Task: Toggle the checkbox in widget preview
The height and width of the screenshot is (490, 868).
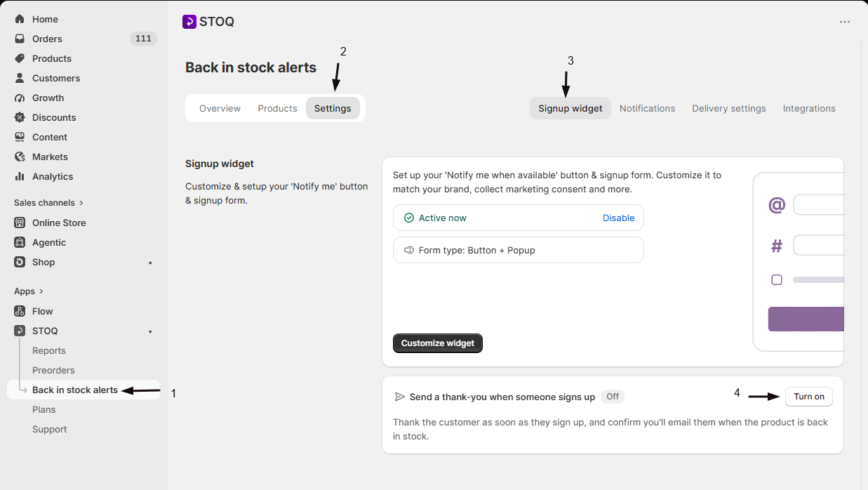Action: coord(777,279)
